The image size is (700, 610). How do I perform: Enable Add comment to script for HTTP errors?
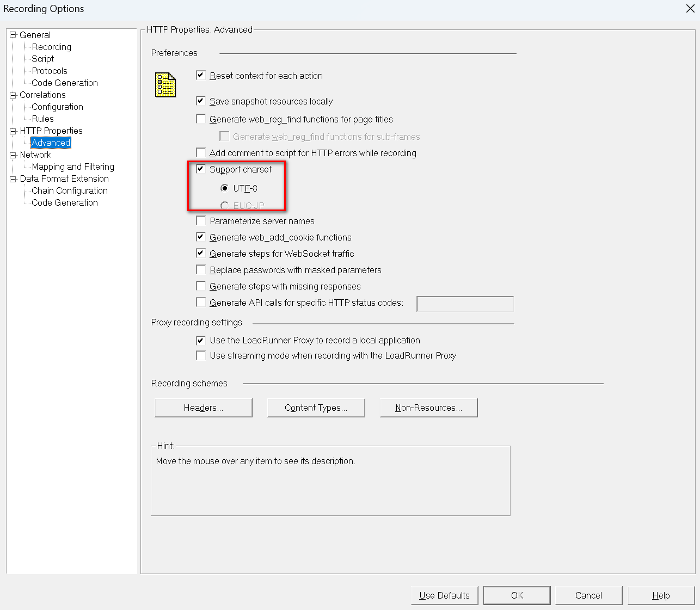(201, 152)
